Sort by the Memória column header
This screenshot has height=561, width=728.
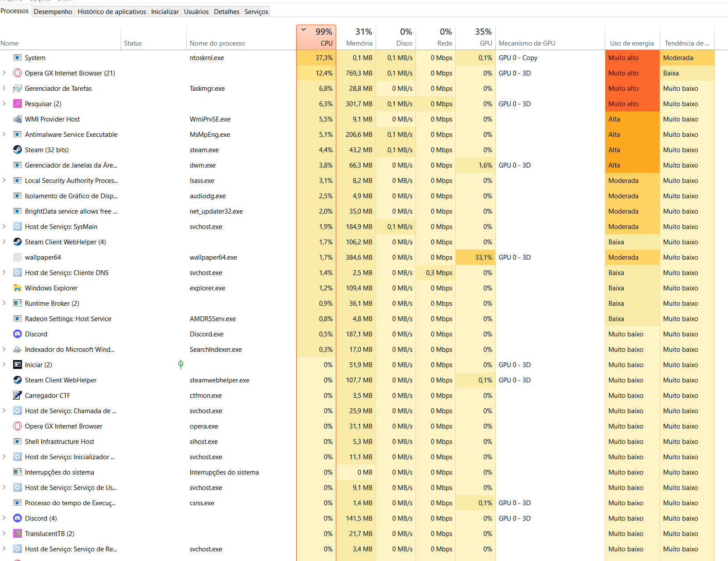pyautogui.click(x=356, y=37)
